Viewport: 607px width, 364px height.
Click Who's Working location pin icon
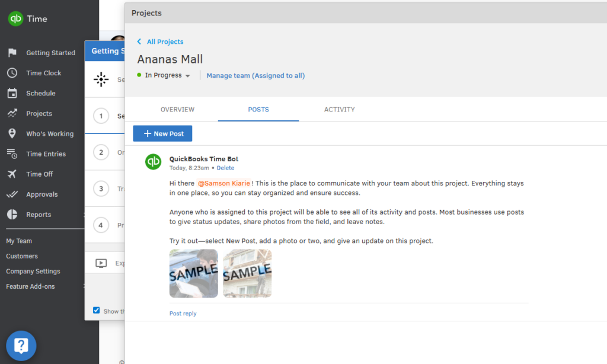tap(12, 133)
